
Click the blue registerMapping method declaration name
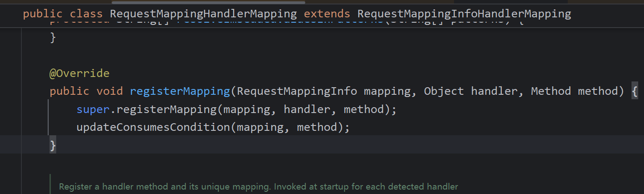pyautogui.click(x=180, y=91)
